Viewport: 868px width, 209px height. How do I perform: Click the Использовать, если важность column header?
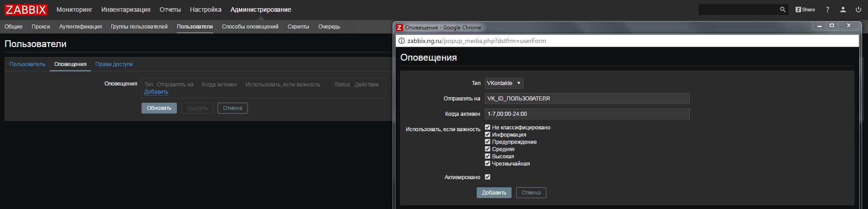283,85
